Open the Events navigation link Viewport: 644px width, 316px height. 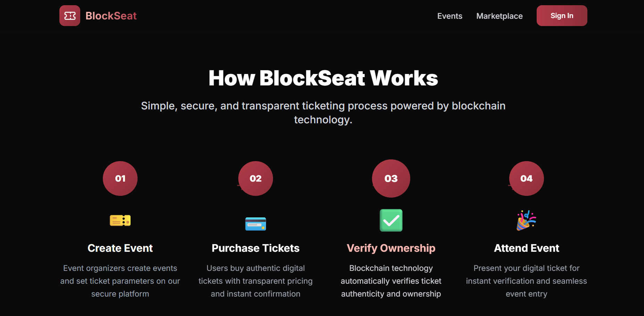(449, 16)
